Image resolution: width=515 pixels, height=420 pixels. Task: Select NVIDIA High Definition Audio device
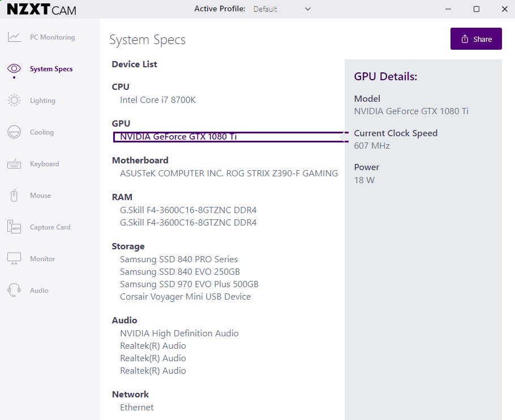[x=179, y=334]
